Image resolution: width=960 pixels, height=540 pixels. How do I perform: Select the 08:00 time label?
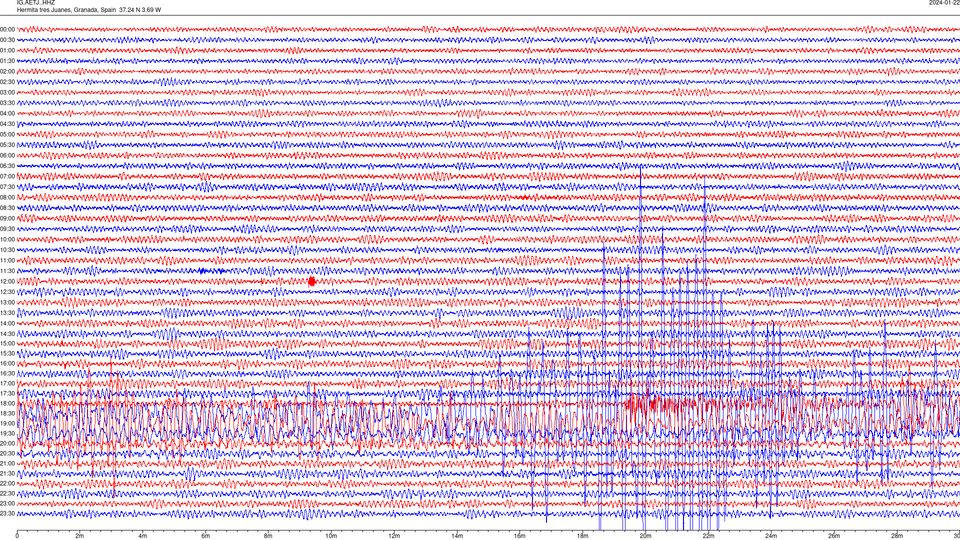point(7,197)
